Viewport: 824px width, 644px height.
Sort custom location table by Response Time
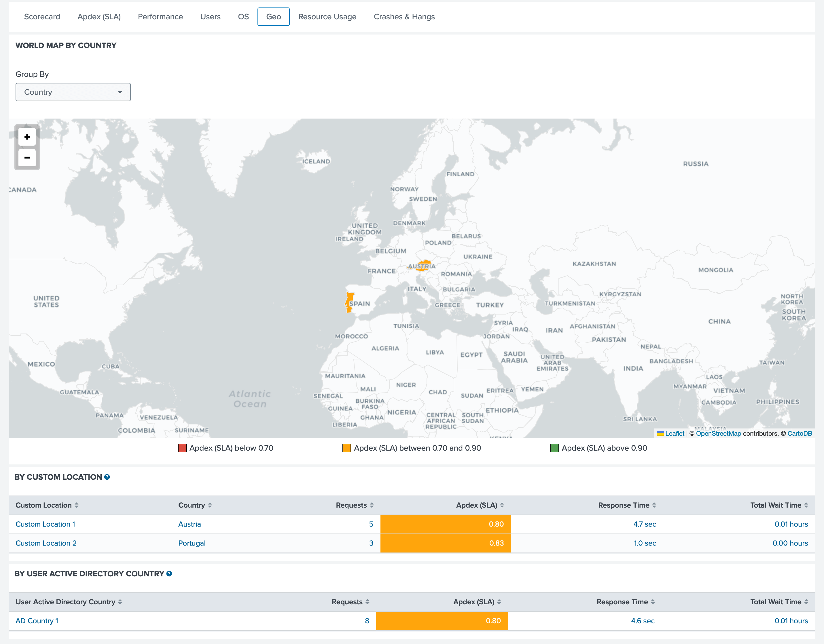[x=654, y=505]
